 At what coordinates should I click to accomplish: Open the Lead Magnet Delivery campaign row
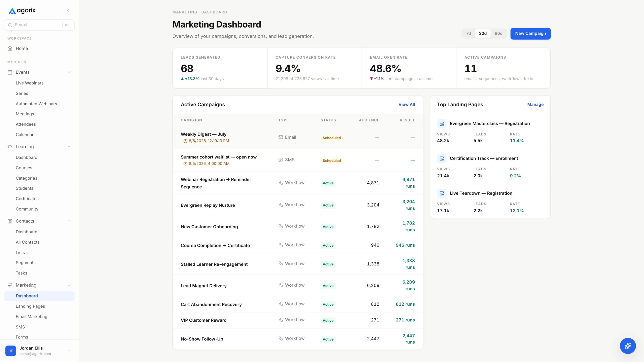click(x=298, y=286)
